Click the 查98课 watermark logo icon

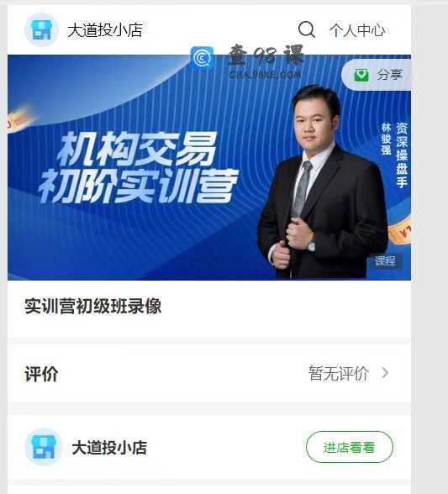click(x=202, y=58)
